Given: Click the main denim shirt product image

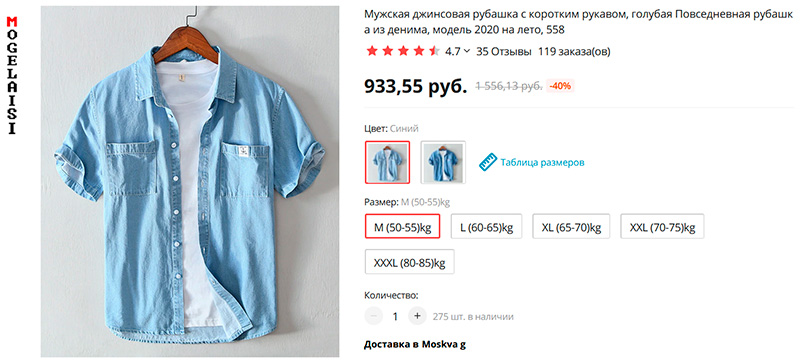Looking at the screenshot, I should (190, 181).
